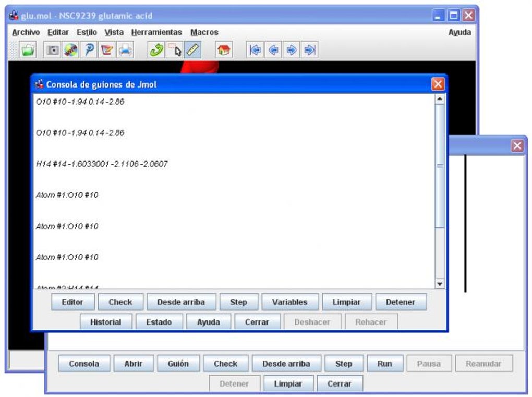Go to previous frame arrow icon

pos(273,50)
